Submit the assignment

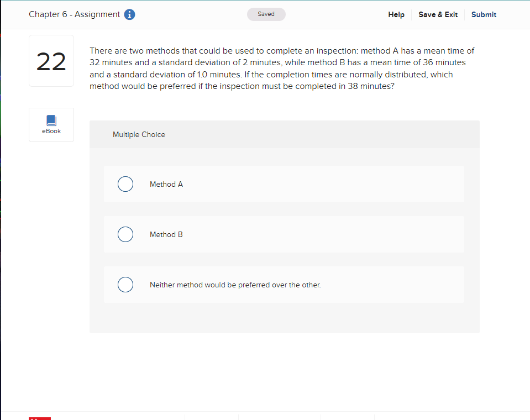point(483,14)
